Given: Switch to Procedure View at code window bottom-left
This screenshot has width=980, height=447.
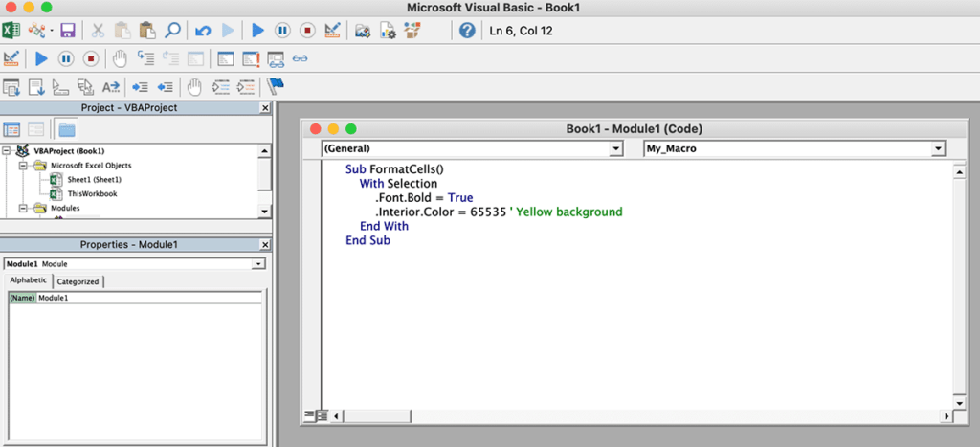Looking at the screenshot, I should [309, 415].
